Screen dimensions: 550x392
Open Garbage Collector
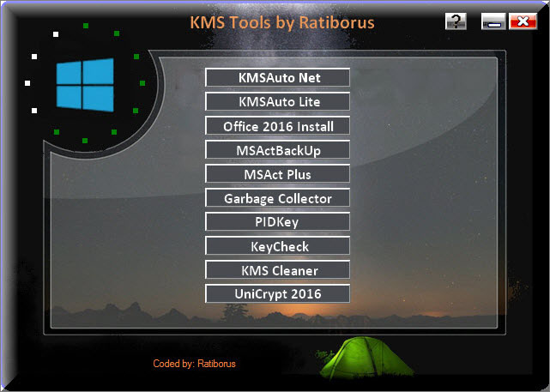coord(277,198)
